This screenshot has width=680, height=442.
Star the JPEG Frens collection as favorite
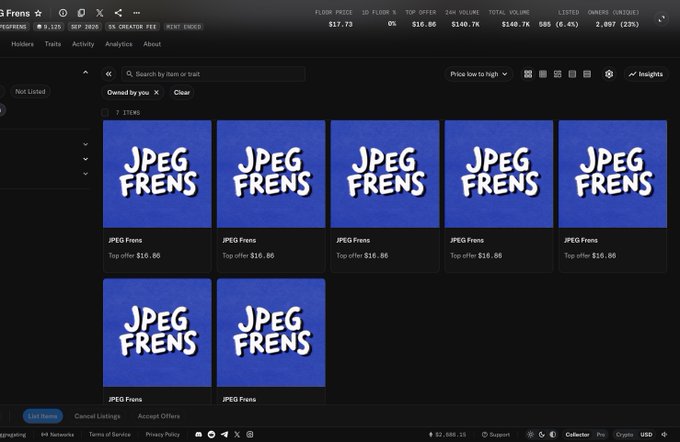[38, 13]
